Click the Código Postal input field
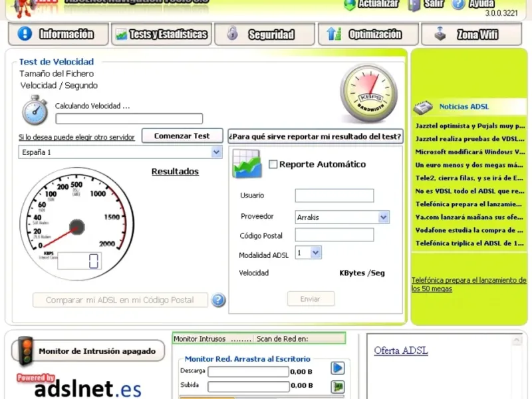Image resolution: width=532 pixels, height=399 pixels. (334, 235)
